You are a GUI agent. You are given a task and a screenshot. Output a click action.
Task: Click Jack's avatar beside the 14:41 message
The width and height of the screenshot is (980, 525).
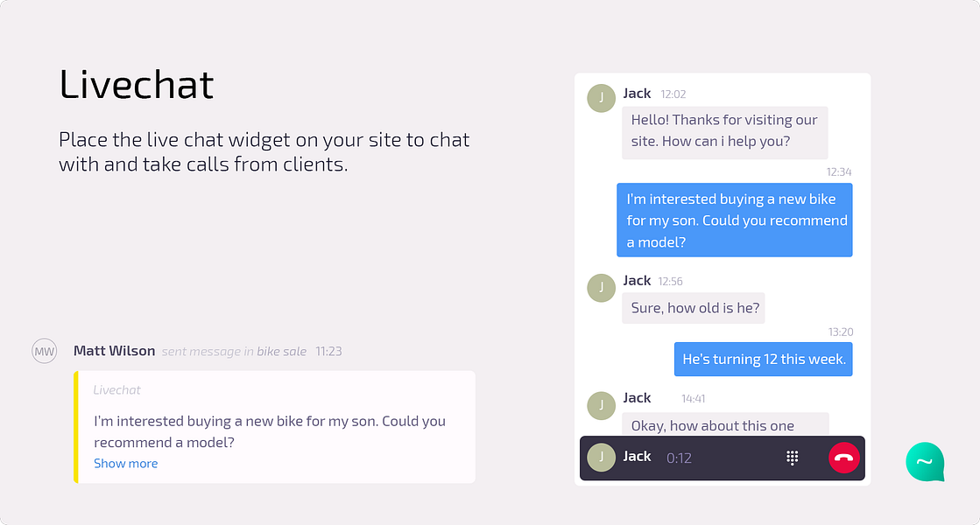[x=602, y=406]
